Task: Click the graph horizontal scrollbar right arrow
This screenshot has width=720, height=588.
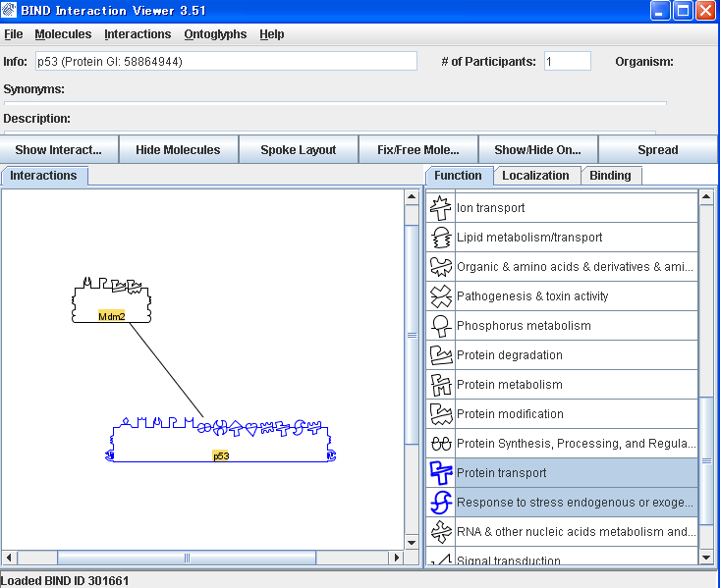Action: pyautogui.click(x=396, y=558)
